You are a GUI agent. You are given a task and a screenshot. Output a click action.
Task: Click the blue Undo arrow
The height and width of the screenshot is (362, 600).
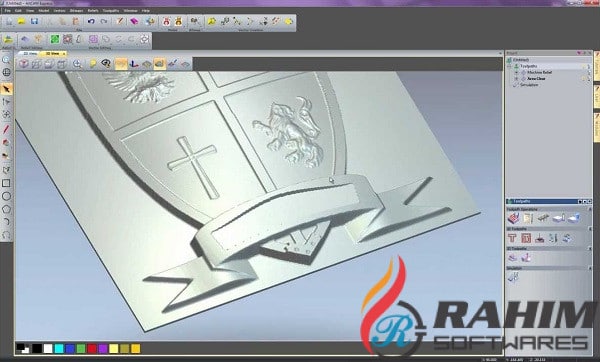pyautogui.click(x=91, y=21)
